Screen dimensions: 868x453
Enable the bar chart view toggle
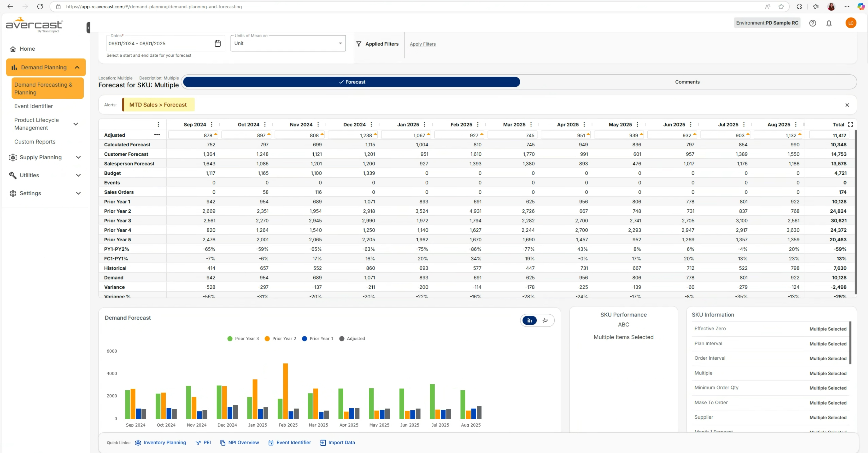point(529,320)
